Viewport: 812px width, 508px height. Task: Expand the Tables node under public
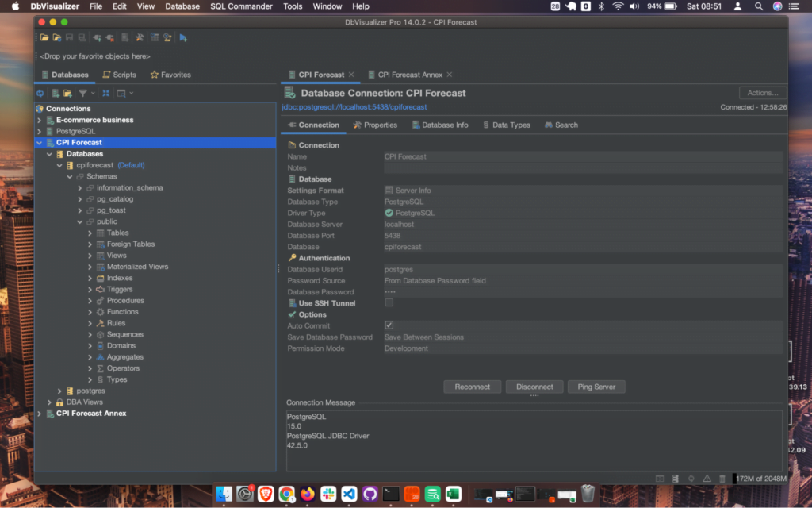90,233
